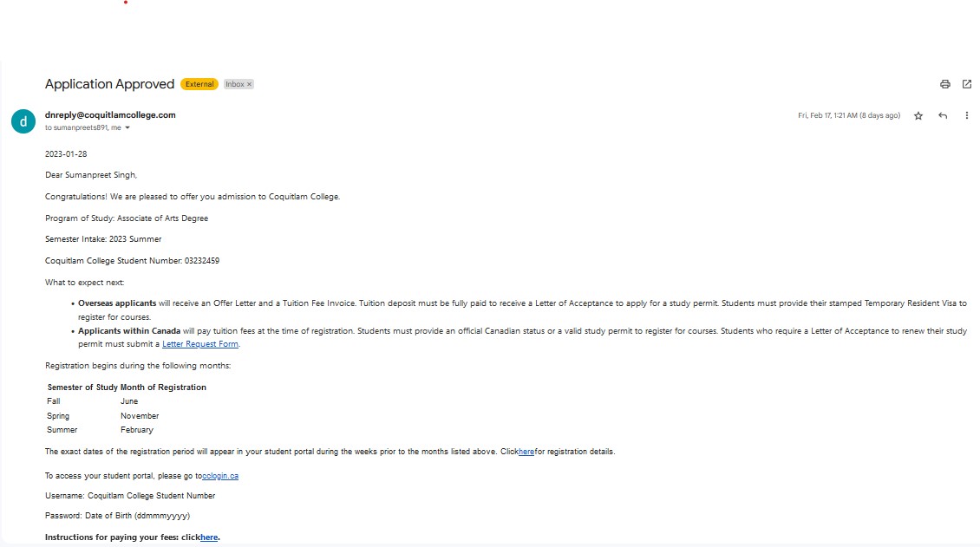Click the 'to sumanpreets891, me' recipients line

click(83, 127)
